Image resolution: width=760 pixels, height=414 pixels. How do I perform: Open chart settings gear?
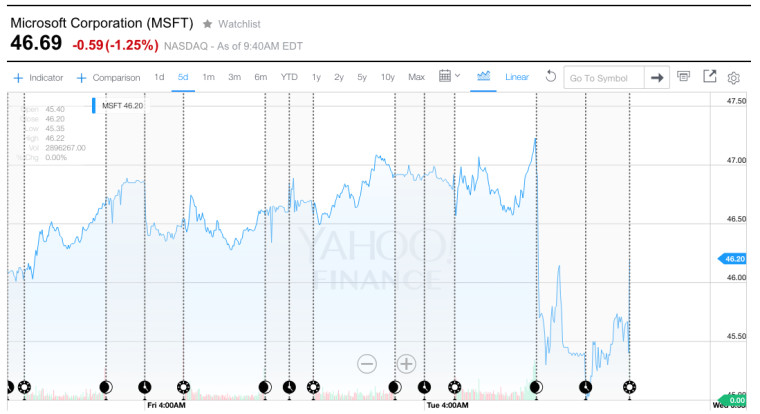[x=734, y=77]
